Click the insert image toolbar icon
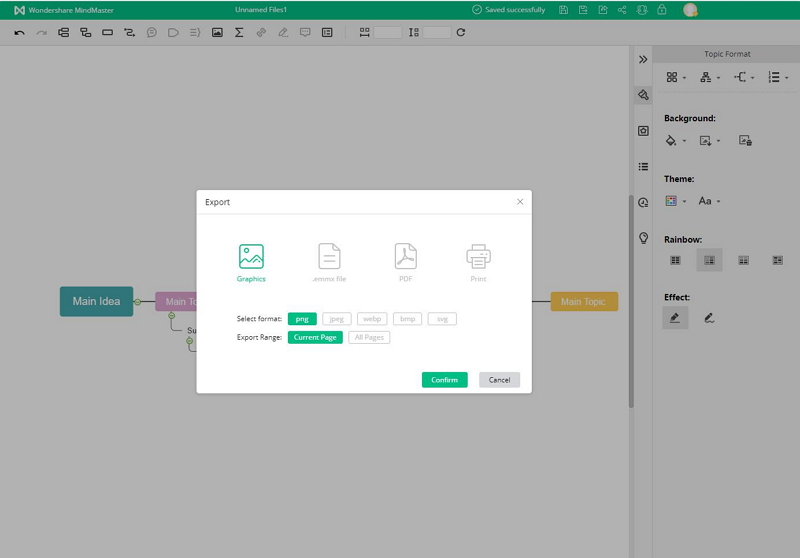Image resolution: width=800 pixels, height=558 pixels. (217, 33)
